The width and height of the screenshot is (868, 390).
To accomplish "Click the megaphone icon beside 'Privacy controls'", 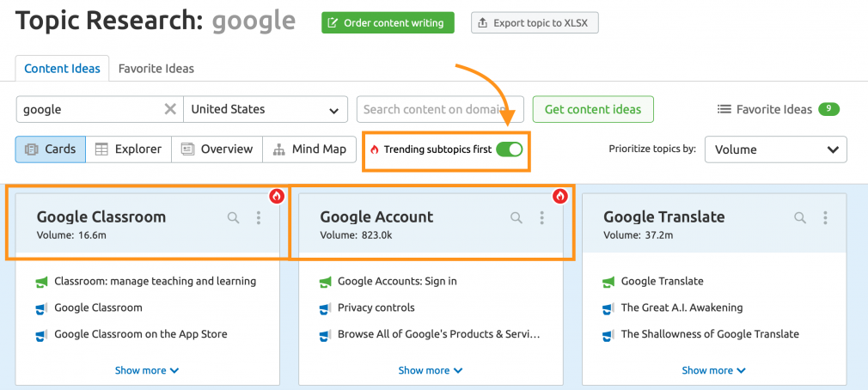I will coord(325,308).
